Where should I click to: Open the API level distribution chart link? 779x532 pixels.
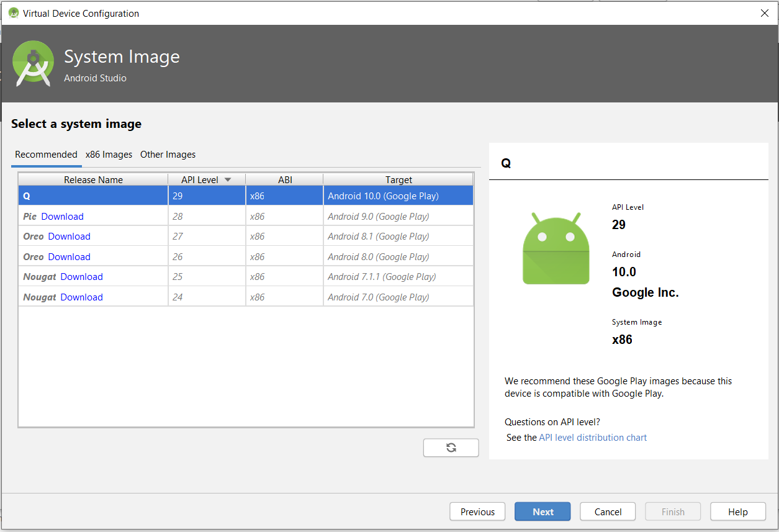click(x=592, y=438)
